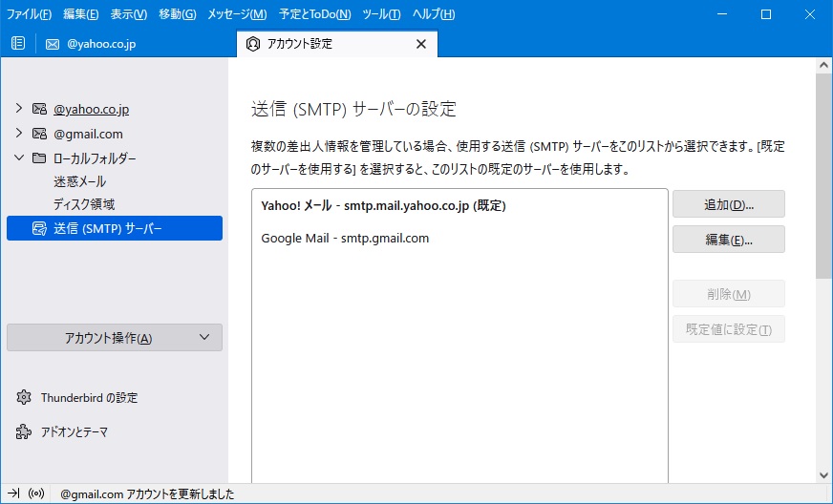The height and width of the screenshot is (504, 833).
Task: Click the status bar arrow icon
Action: coord(13,494)
